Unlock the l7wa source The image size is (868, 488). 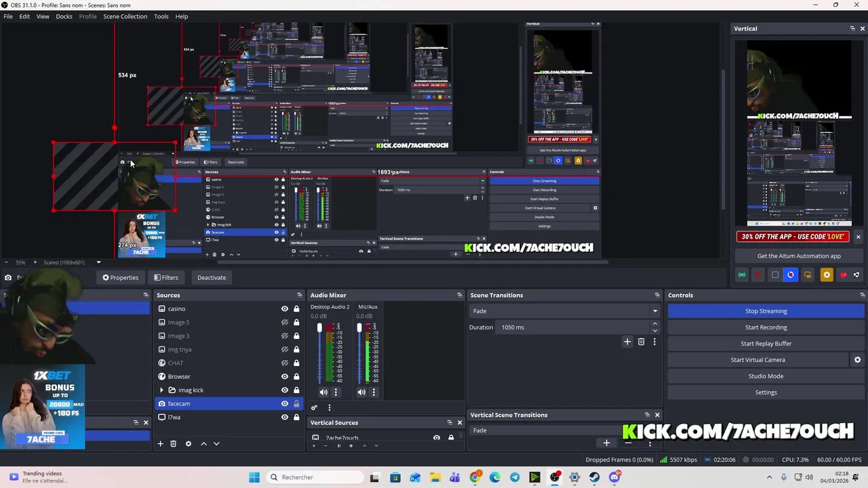(x=296, y=417)
